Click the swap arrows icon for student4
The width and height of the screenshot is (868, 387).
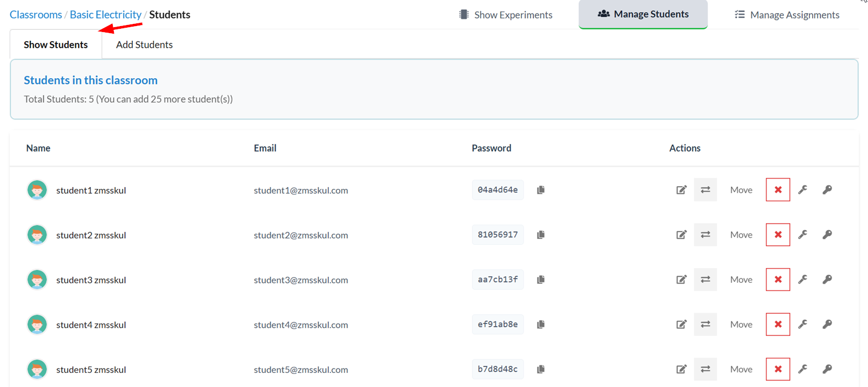[x=705, y=325]
